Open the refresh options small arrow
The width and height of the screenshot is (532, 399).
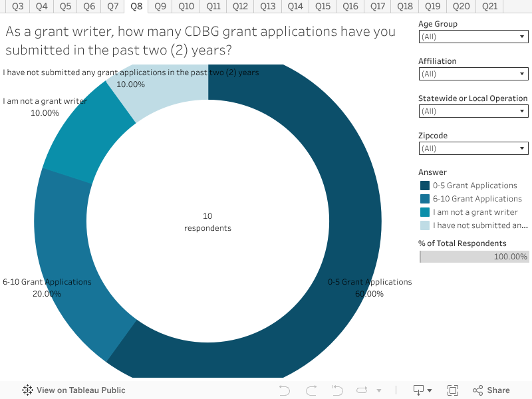379,390
